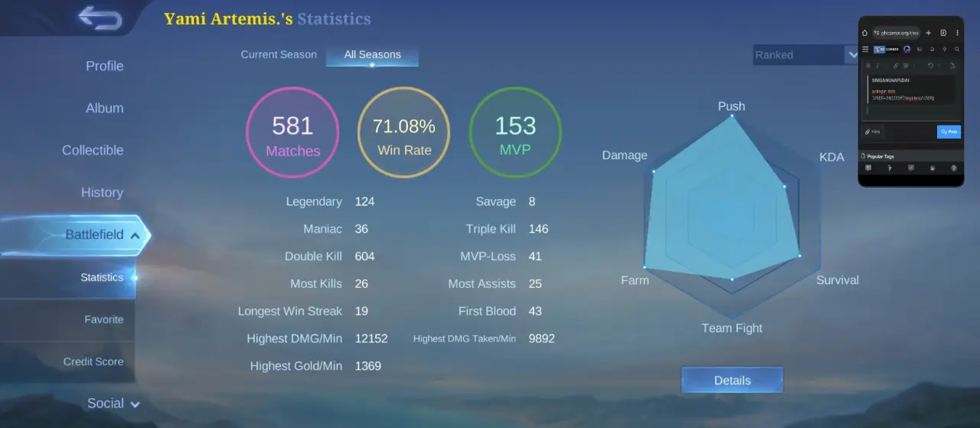Click the Maniac value 36
980x428 pixels.
[361, 229]
